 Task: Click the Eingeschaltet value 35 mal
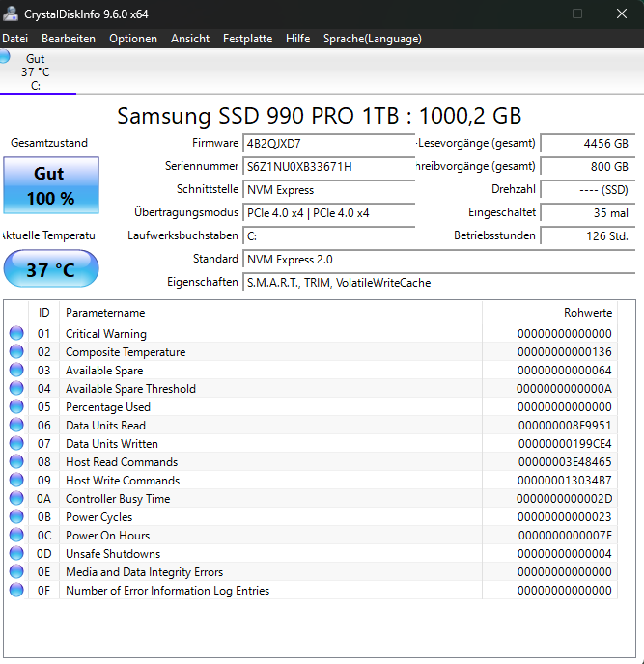(x=588, y=213)
